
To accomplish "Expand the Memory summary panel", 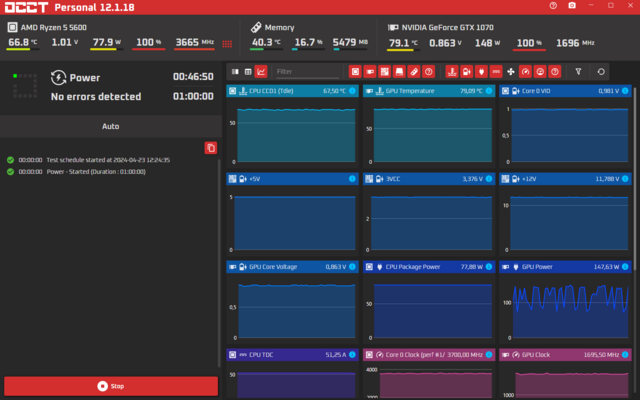I will (279, 28).
